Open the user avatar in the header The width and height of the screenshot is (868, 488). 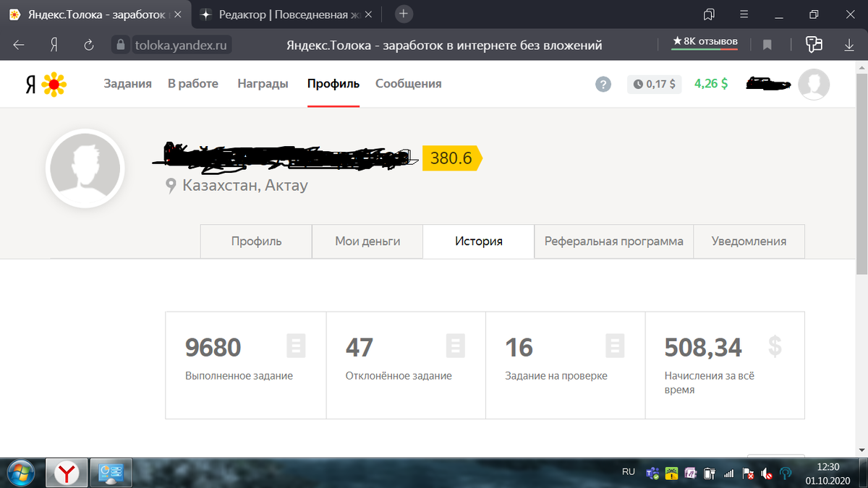(x=814, y=85)
